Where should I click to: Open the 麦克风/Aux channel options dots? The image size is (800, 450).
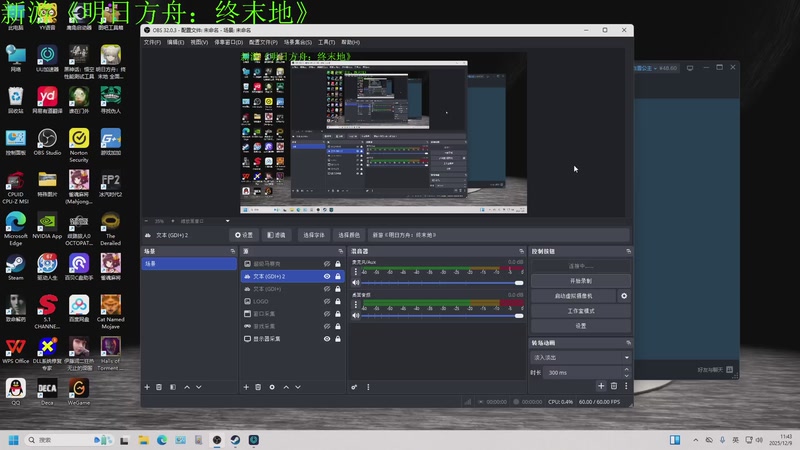click(x=356, y=272)
